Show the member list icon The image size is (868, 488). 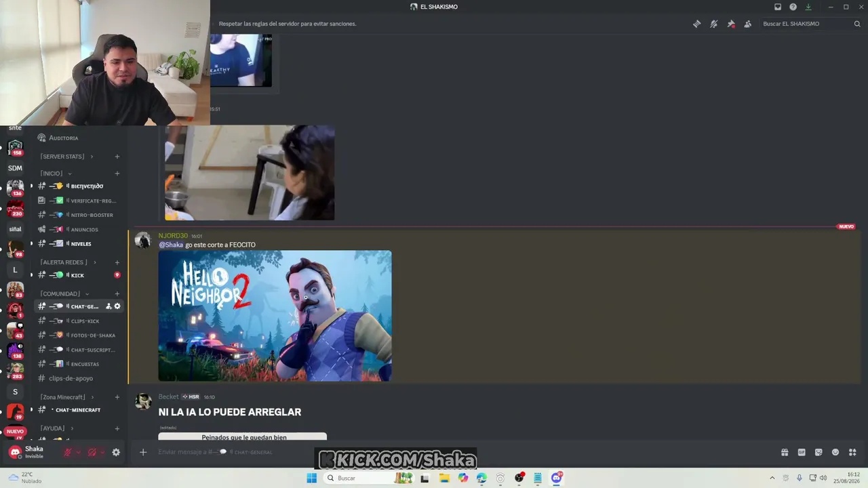tap(747, 24)
